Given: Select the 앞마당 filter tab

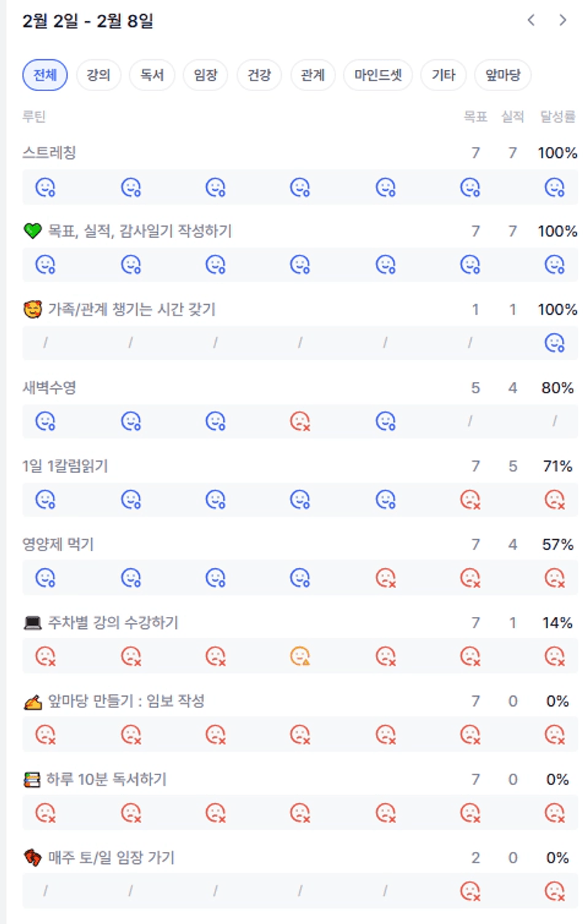Looking at the screenshot, I should (x=503, y=76).
